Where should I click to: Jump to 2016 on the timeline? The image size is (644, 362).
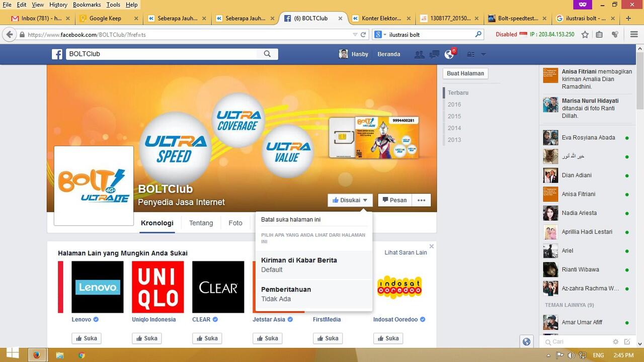coord(454,105)
